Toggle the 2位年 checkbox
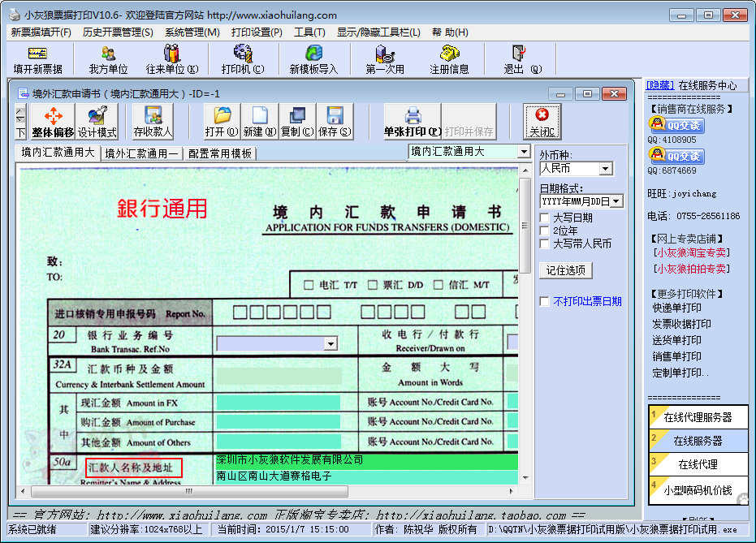756x543 pixels. pyautogui.click(x=546, y=231)
